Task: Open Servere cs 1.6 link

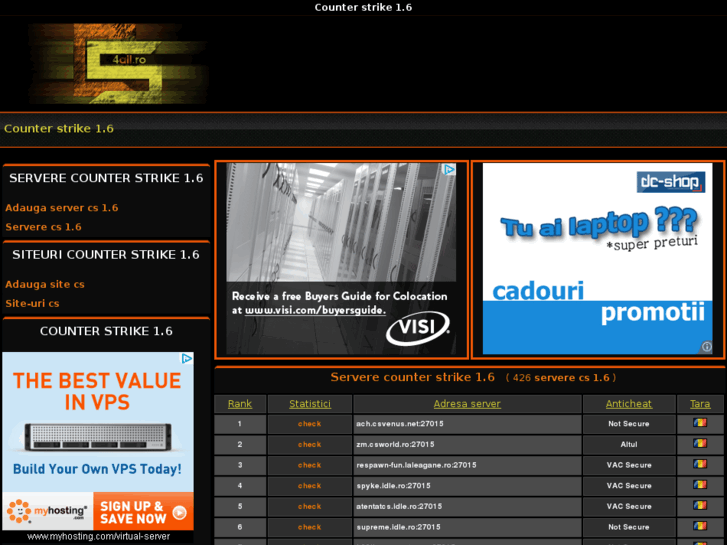Action: click(x=43, y=227)
